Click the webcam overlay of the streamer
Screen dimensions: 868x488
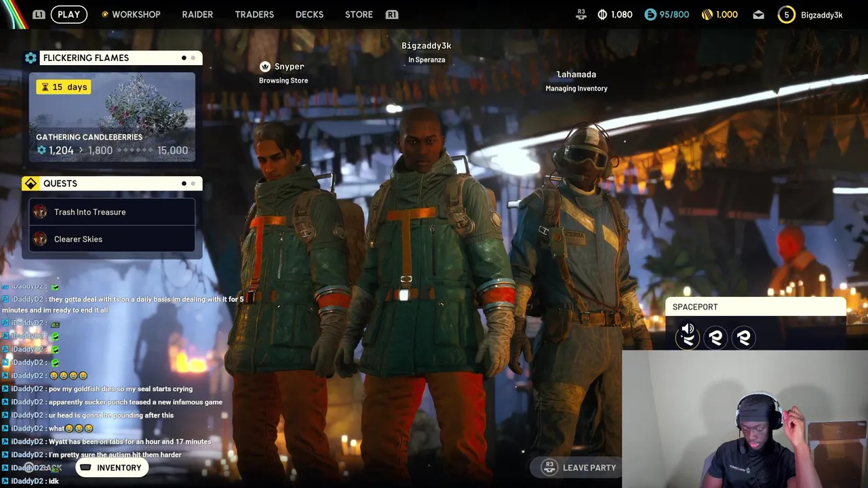click(745, 419)
